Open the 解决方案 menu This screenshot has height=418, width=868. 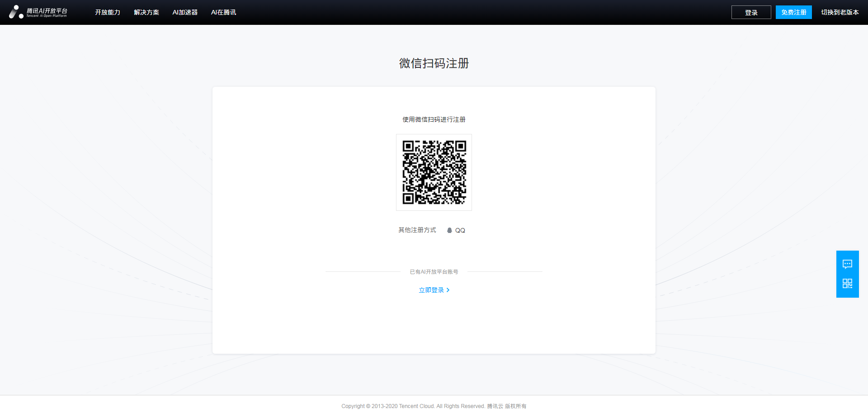[x=146, y=12]
